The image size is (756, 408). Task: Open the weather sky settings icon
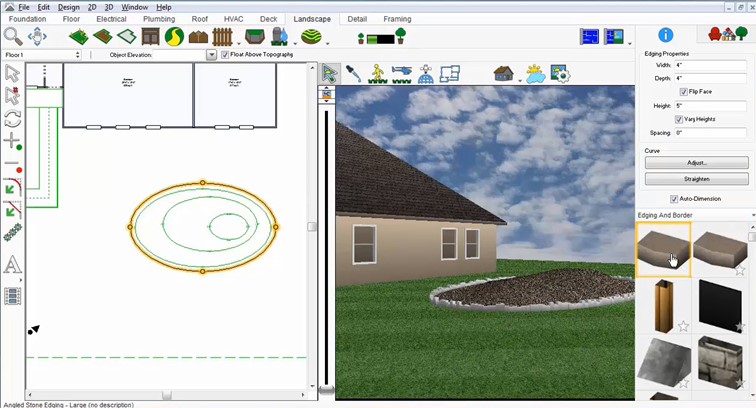(534, 73)
